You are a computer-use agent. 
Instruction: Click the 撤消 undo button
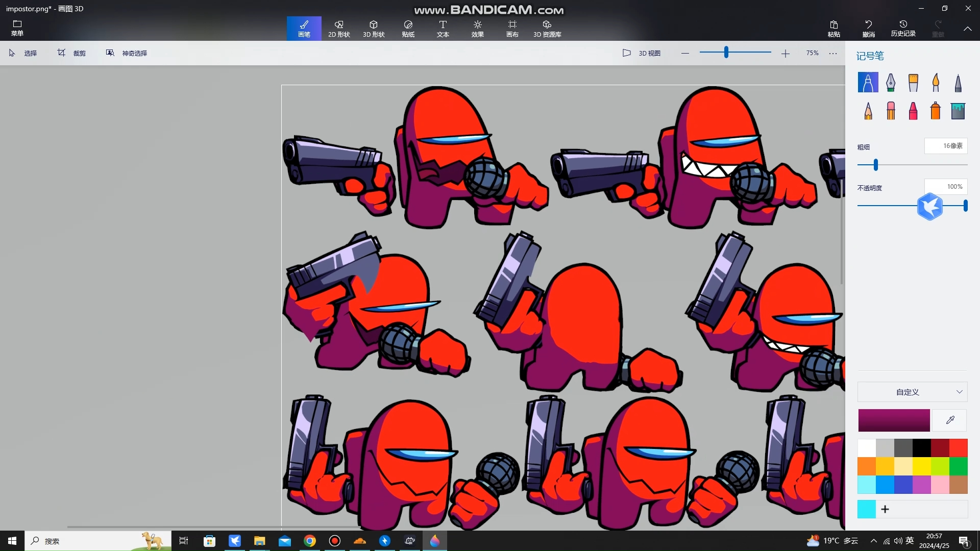(869, 29)
